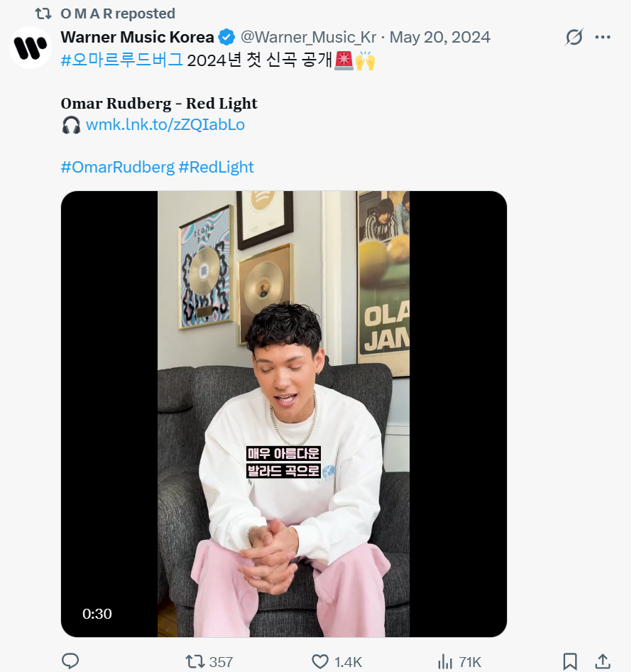This screenshot has width=634, height=672.
Task: Open the May 20, 2024 timestamp
Action: 440,37
